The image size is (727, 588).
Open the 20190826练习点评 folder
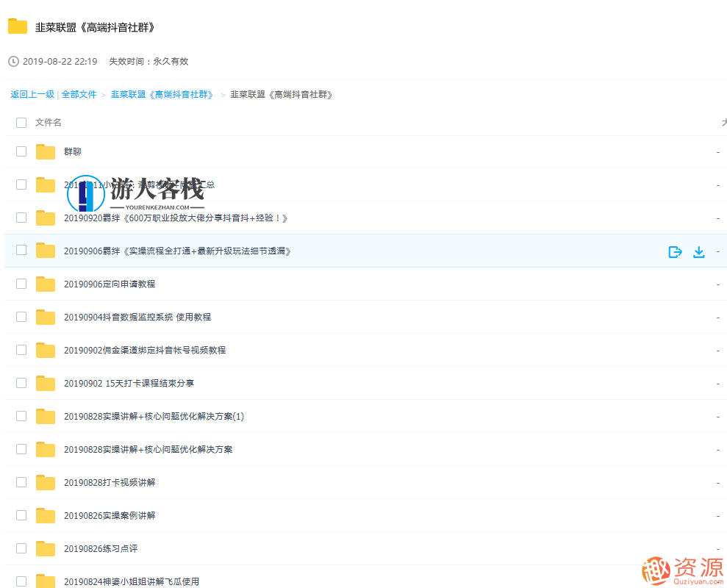[101, 548]
